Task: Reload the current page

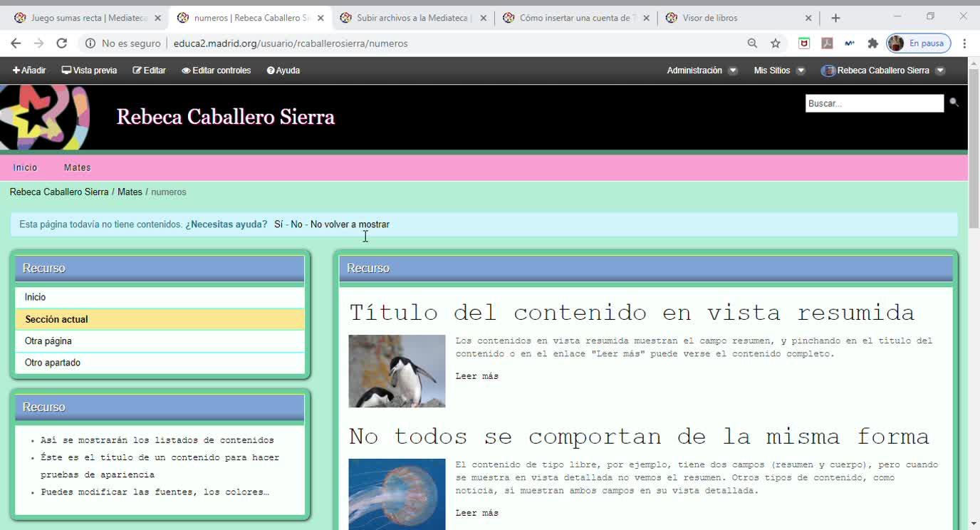Action: tap(62, 43)
